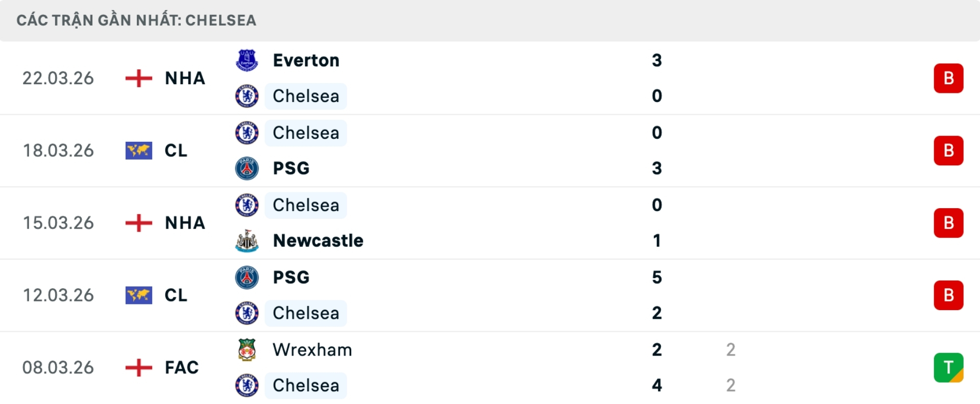Screen dimensions: 980x404
Task: Click England flag icon beside FAC
Action: pyautogui.click(x=139, y=367)
